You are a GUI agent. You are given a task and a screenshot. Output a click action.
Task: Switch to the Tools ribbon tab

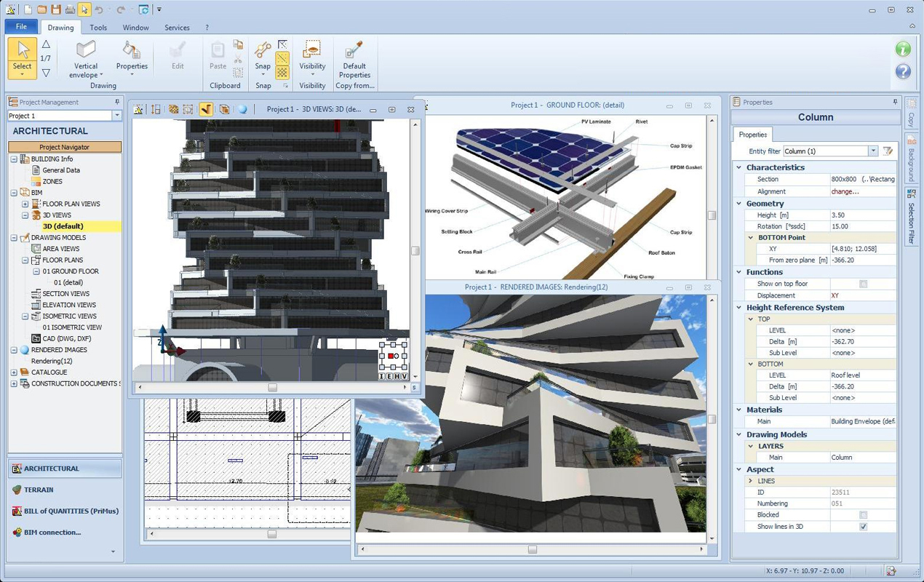coord(98,28)
